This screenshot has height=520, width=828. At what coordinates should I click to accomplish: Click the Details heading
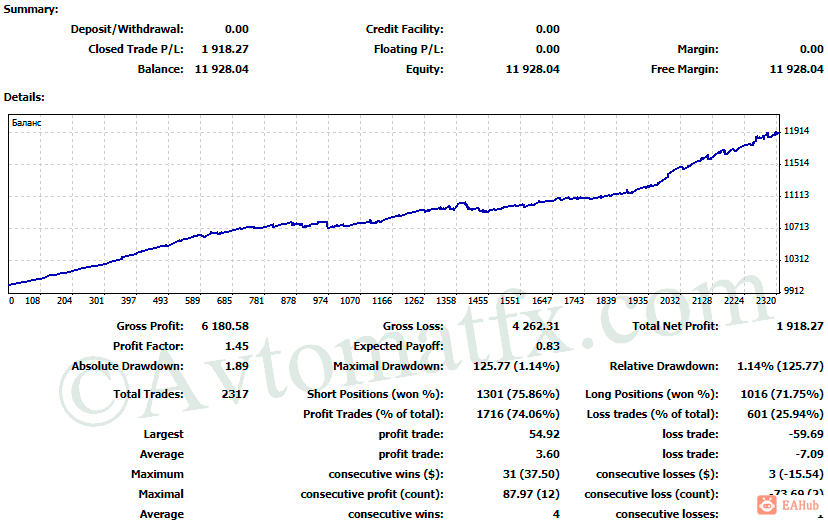pyautogui.click(x=24, y=97)
